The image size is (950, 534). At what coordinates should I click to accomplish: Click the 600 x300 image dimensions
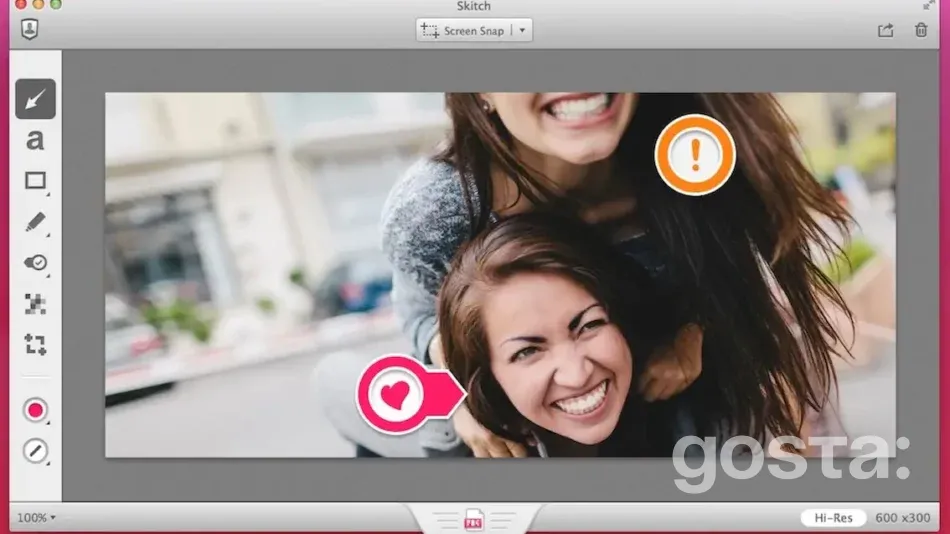pos(902,518)
